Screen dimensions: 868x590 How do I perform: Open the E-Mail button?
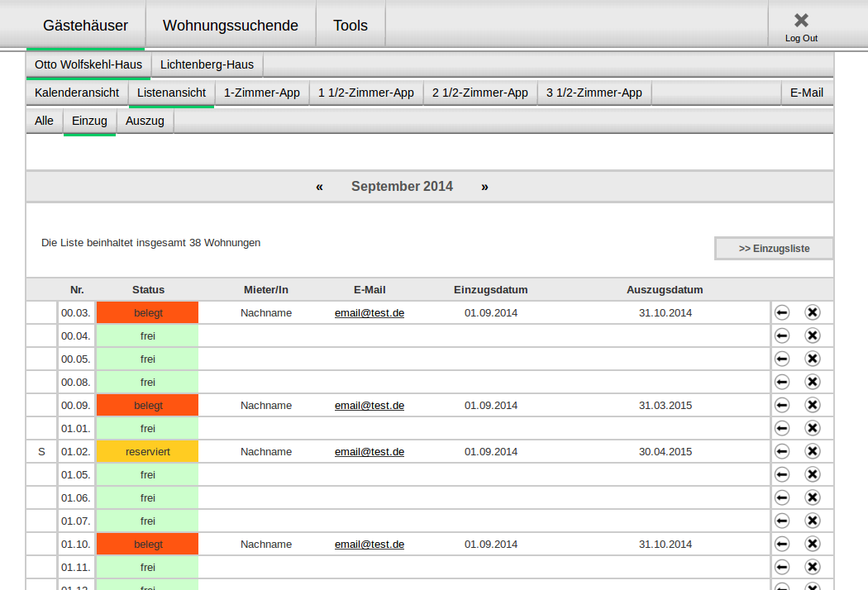807,93
